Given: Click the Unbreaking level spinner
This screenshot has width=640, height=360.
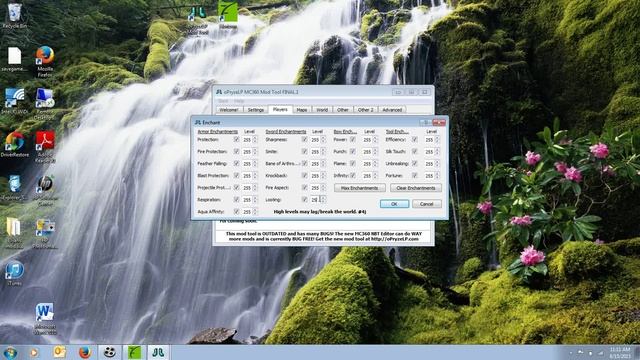Looking at the screenshot, I should 437,163.
